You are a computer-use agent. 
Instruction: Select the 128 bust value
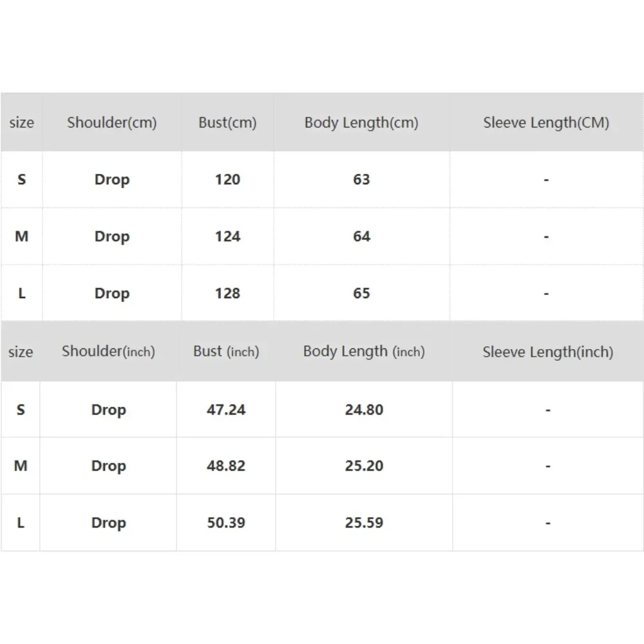(227, 293)
